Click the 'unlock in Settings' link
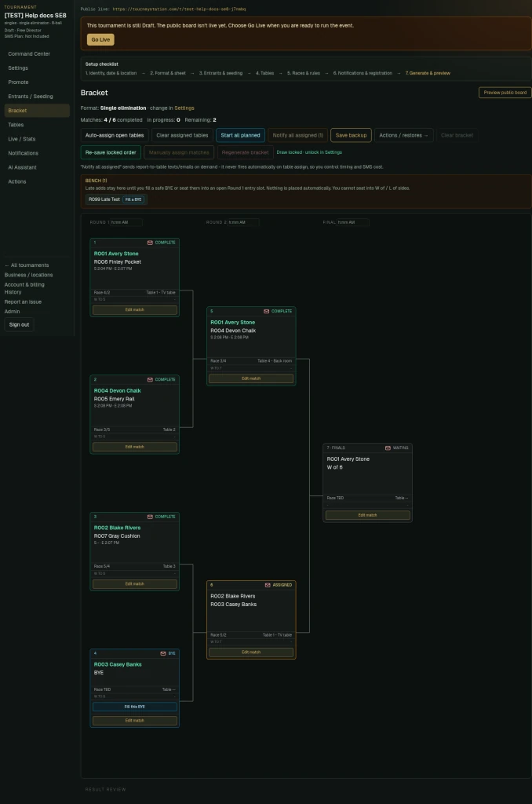 click(323, 152)
